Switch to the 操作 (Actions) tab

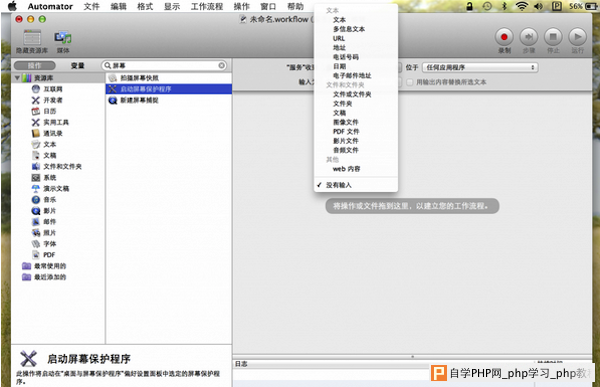pyautogui.click(x=34, y=65)
